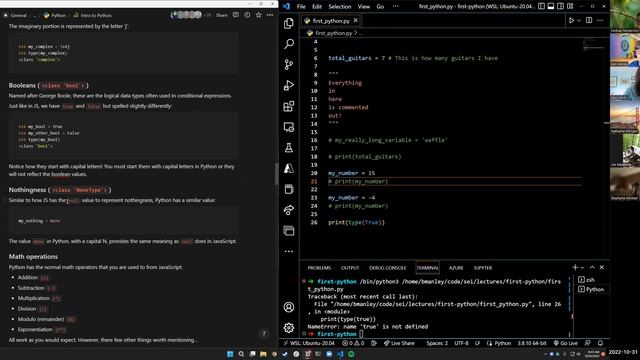Open editor More Actions ellipsis
Screen dimensions: 640x360
[600, 20]
